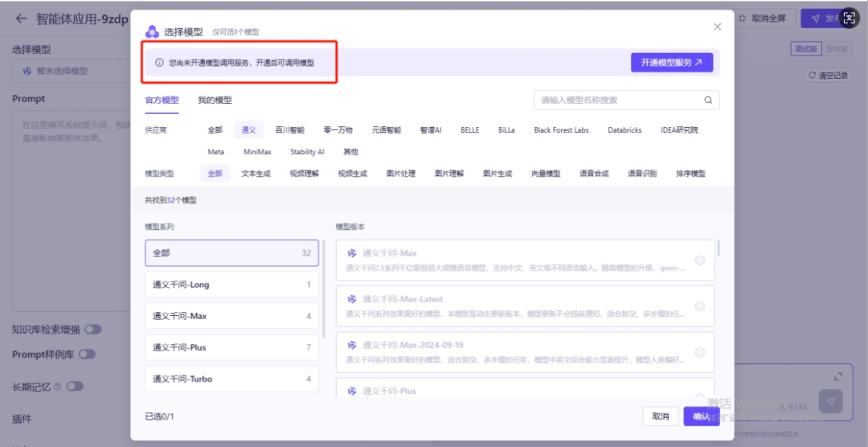
Task: Filter supplier by Black Forest Labs
Action: (561, 130)
